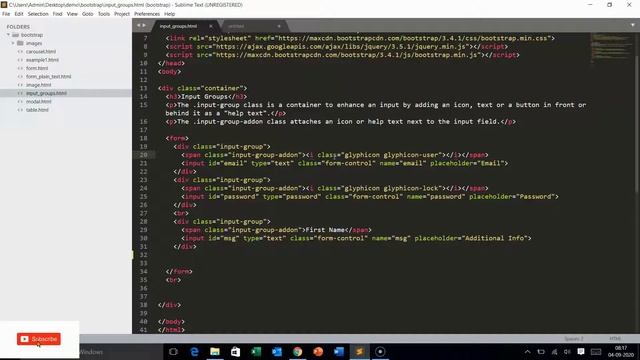Open Spaces indentation setting in status bar

pos(574,338)
